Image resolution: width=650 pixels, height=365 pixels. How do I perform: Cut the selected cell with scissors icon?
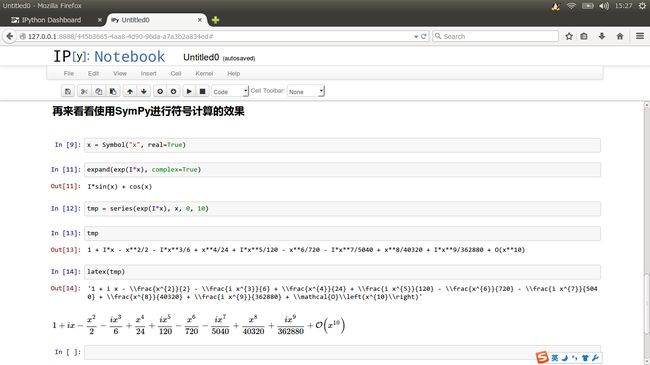coord(84,91)
